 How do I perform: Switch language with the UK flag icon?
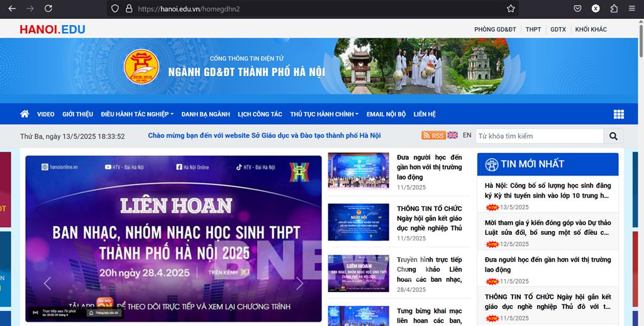tap(452, 135)
